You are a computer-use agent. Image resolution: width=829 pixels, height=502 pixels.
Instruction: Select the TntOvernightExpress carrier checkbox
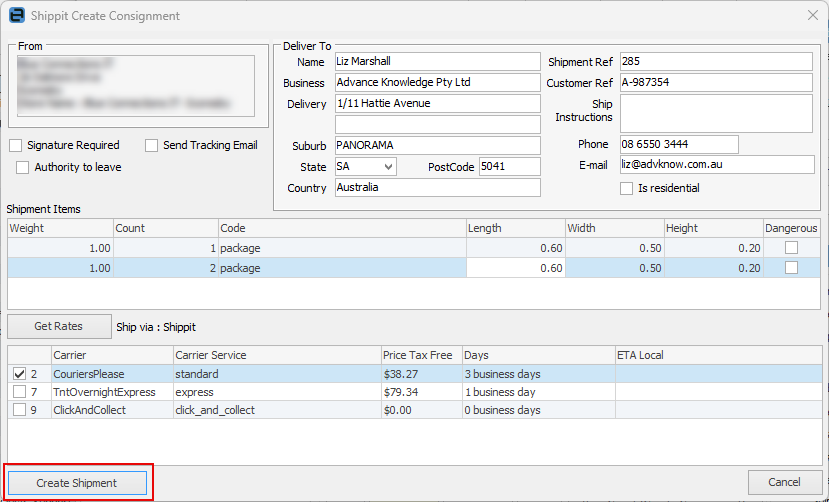[18, 392]
